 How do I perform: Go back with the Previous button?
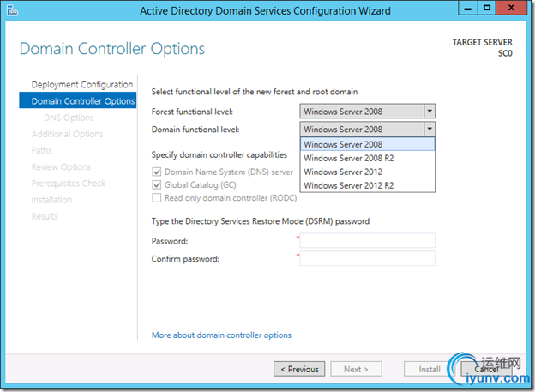click(299, 369)
